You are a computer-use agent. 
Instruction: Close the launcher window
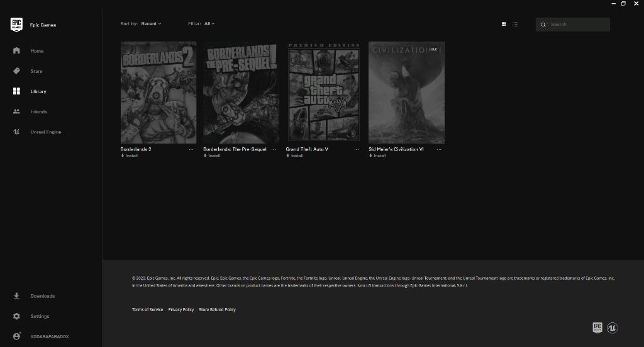(636, 3)
